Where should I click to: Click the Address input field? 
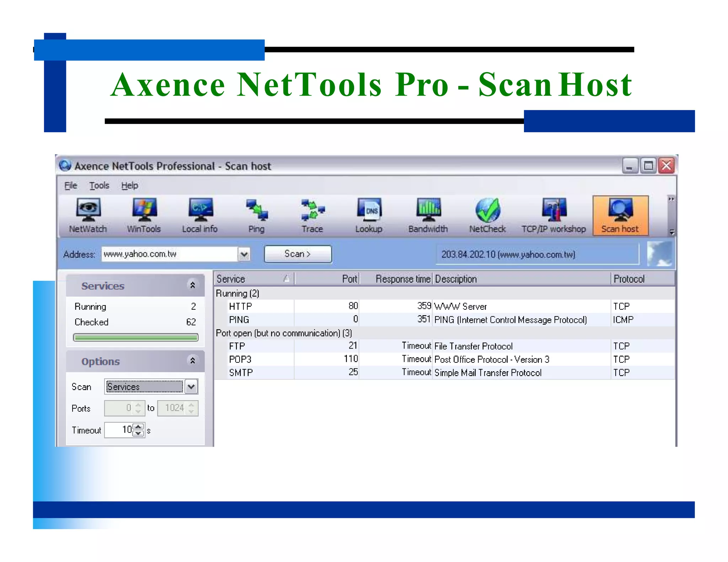coord(170,254)
